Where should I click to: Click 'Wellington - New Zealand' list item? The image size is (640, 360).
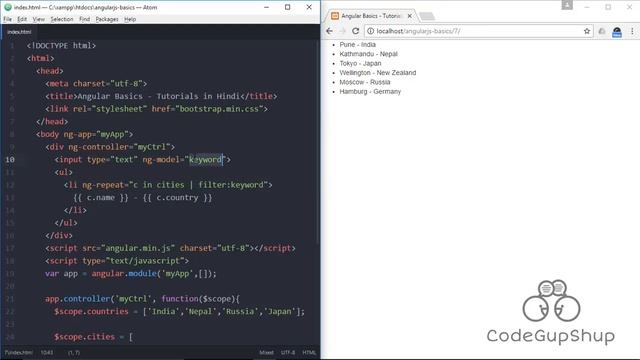(x=378, y=73)
